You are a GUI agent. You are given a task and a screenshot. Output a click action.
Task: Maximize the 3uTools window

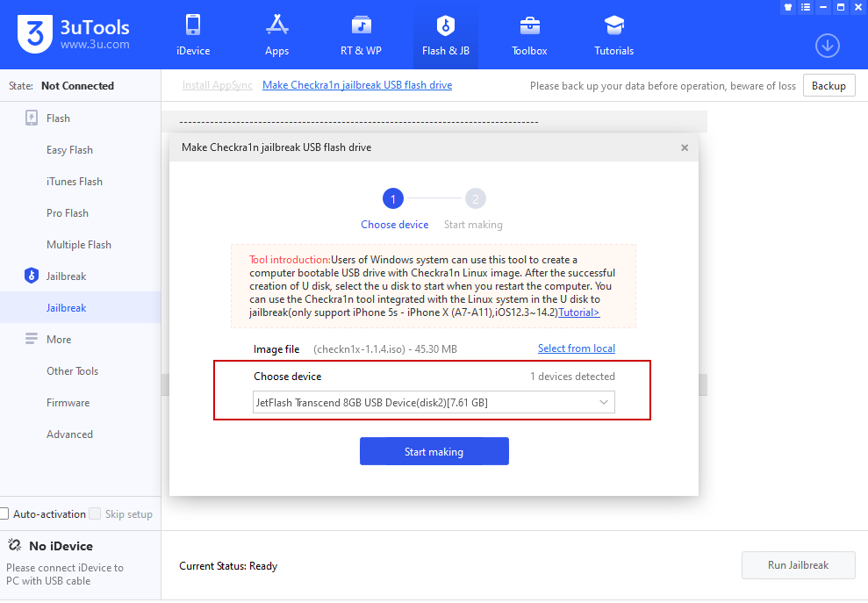point(841,7)
